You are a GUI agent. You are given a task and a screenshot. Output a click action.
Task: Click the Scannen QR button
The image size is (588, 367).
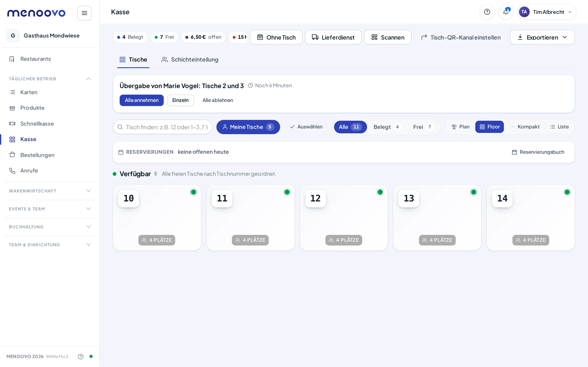[x=388, y=37]
